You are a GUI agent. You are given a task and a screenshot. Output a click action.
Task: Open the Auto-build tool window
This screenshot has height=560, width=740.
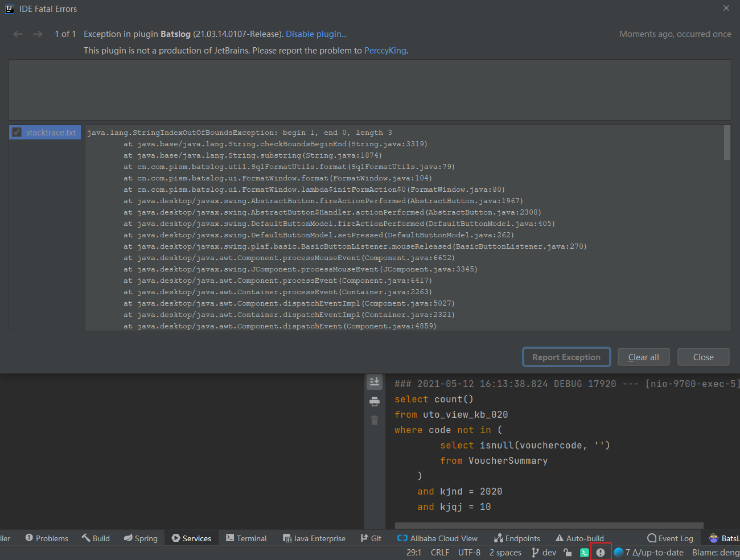tap(579, 538)
